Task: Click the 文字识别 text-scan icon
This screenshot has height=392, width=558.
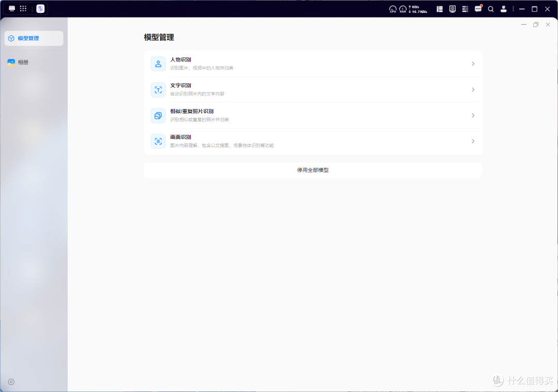Action: click(x=158, y=90)
